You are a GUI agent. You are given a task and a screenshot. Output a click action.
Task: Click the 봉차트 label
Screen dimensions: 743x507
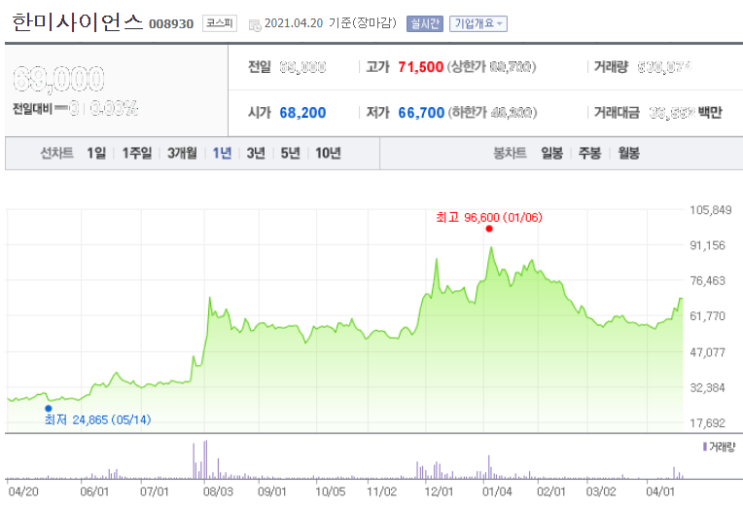tap(510, 153)
